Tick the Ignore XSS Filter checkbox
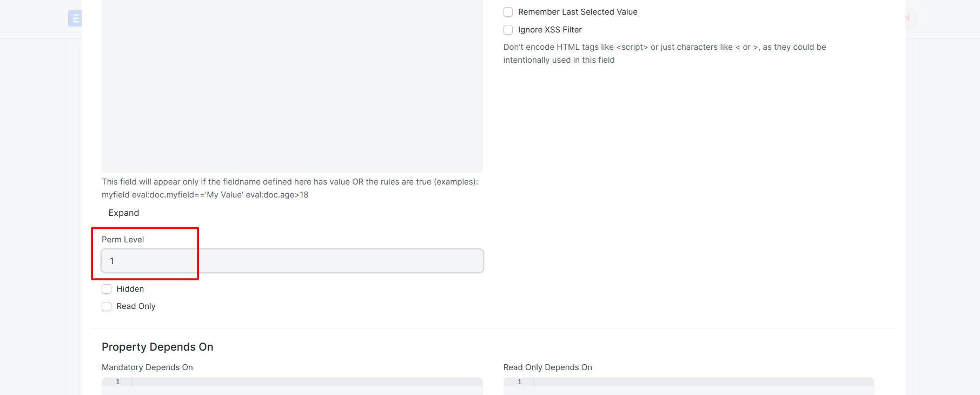 point(508,30)
